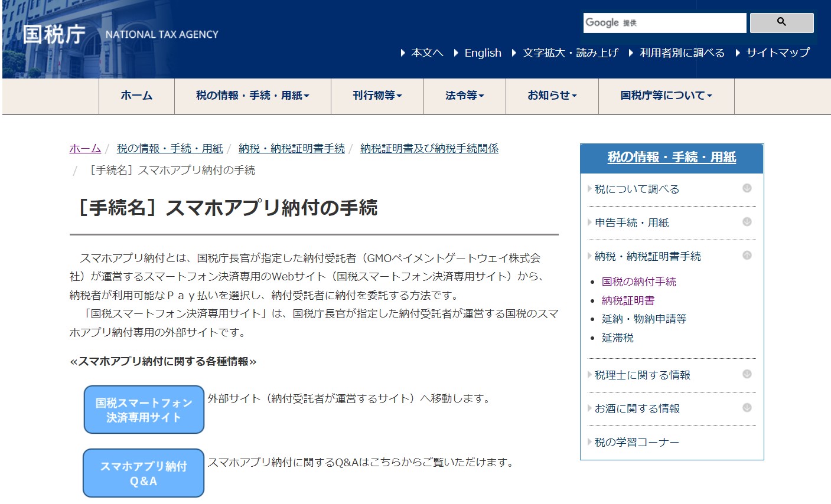This screenshot has width=831, height=504.
Task: Open the お知らせ navigation menu
Action: click(x=552, y=96)
